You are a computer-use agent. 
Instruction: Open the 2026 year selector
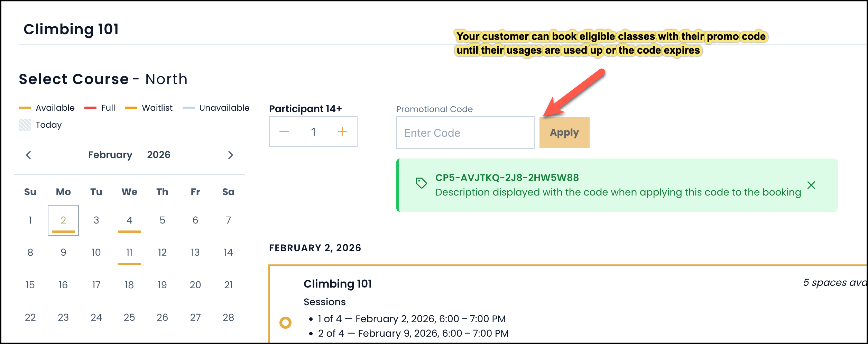(x=158, y=155)
